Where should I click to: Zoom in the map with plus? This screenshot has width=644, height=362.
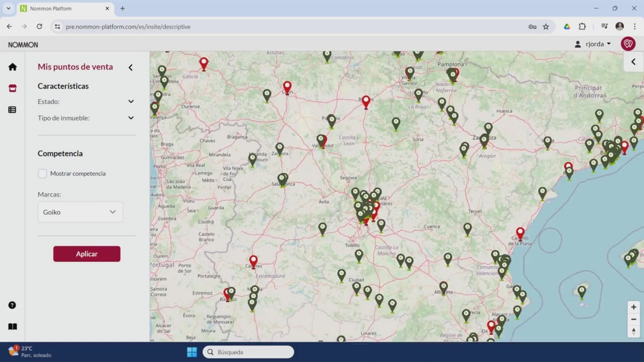click(x=633, y=307)
